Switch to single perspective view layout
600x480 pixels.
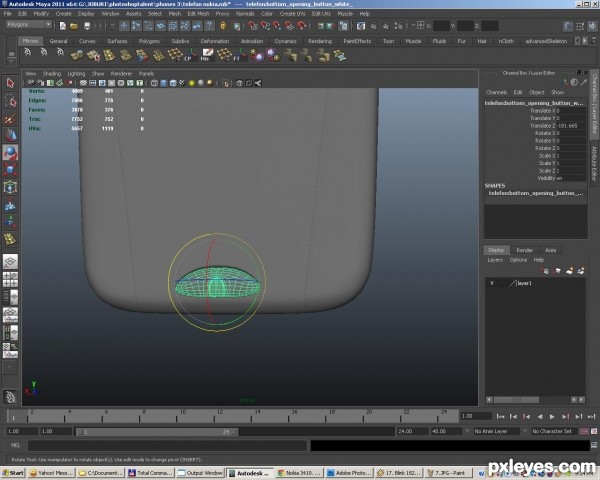[10, 262]
